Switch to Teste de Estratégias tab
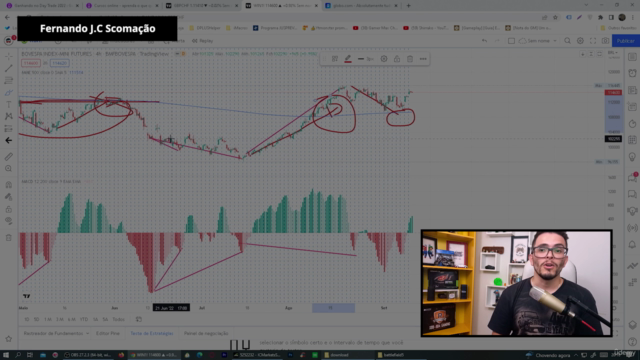Image resolution: width=640 pixels, height=360 pixels. [151, 333]
